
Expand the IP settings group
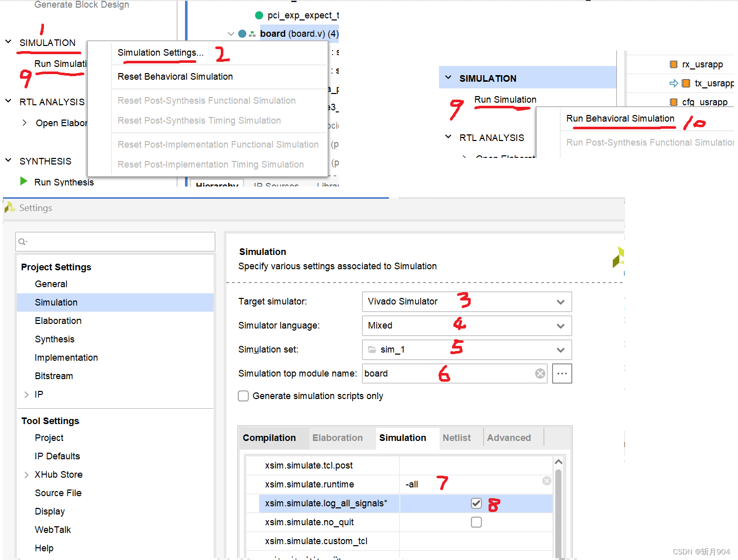(x=26, y=394)
